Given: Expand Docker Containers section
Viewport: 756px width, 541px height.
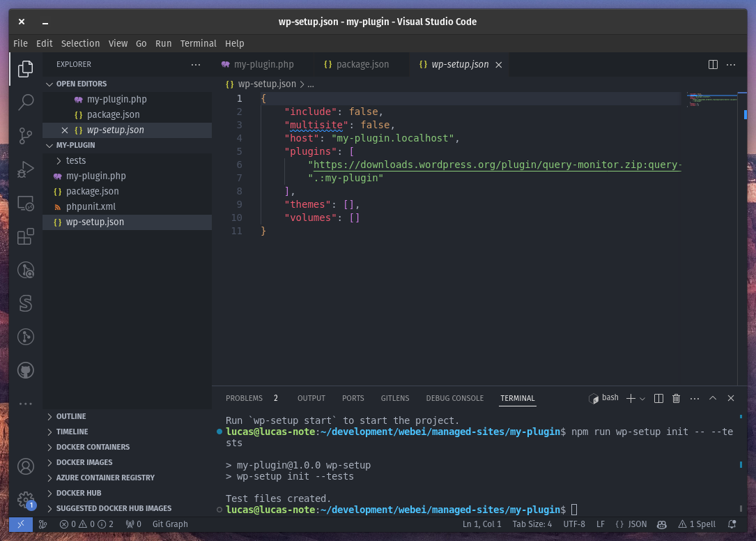Looking at the screenshot, I should (x=128, y=447).
